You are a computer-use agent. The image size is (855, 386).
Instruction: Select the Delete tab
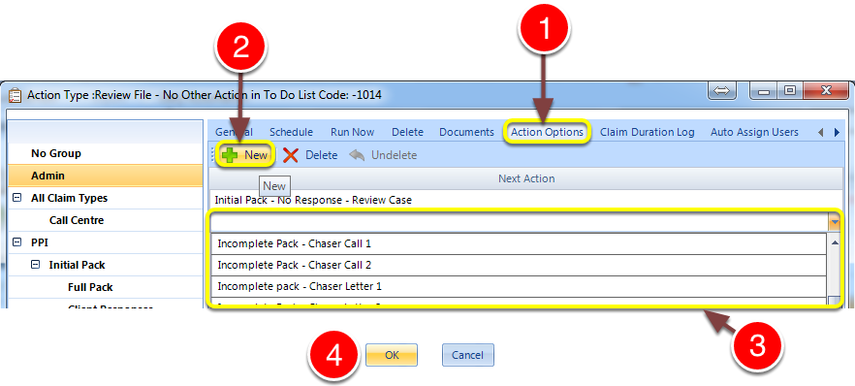click(407, 132)
